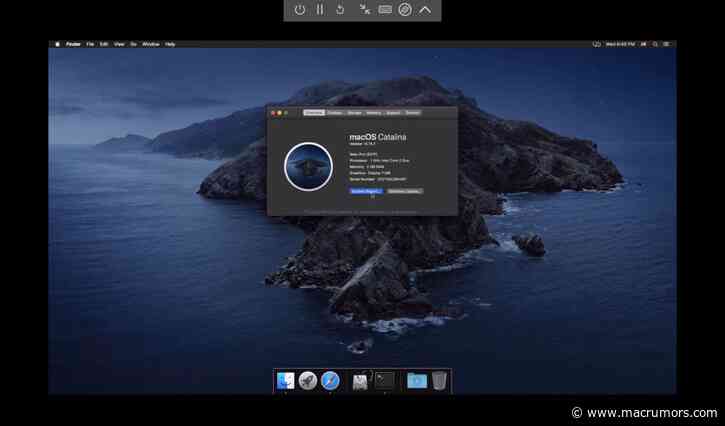Open the Edit menu
Image resolution: width=725 pixels, height=426 pixels.
pos(104,44)
